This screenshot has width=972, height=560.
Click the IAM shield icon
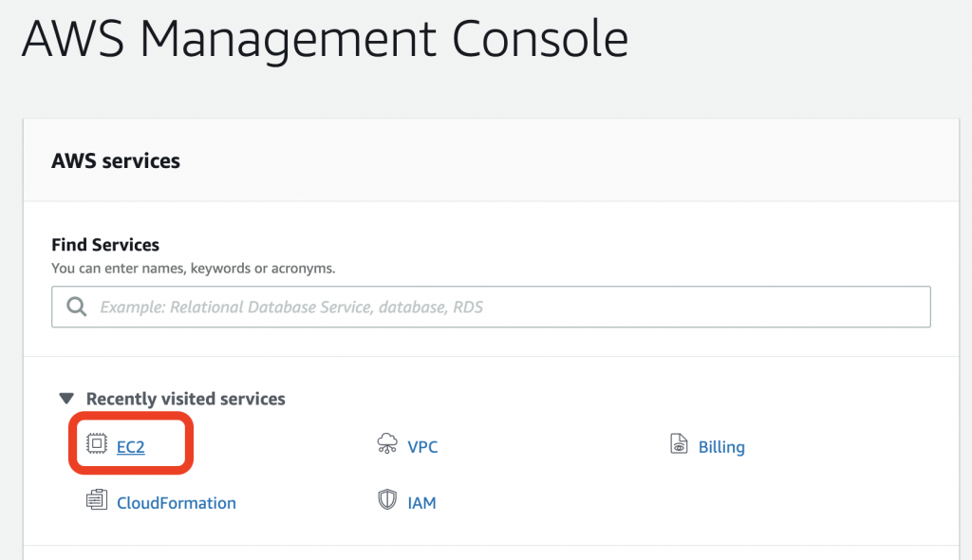387,501
